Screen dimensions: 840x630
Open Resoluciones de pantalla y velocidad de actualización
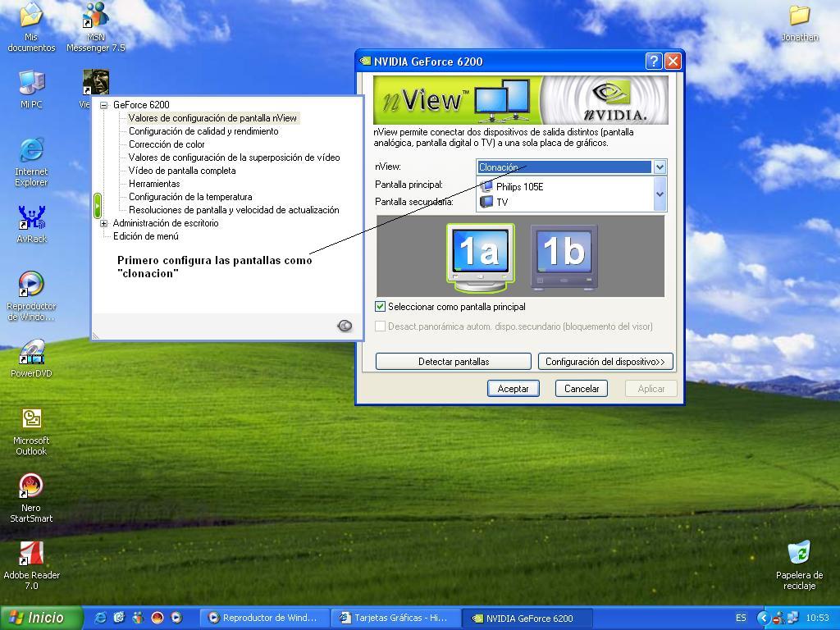234,210
